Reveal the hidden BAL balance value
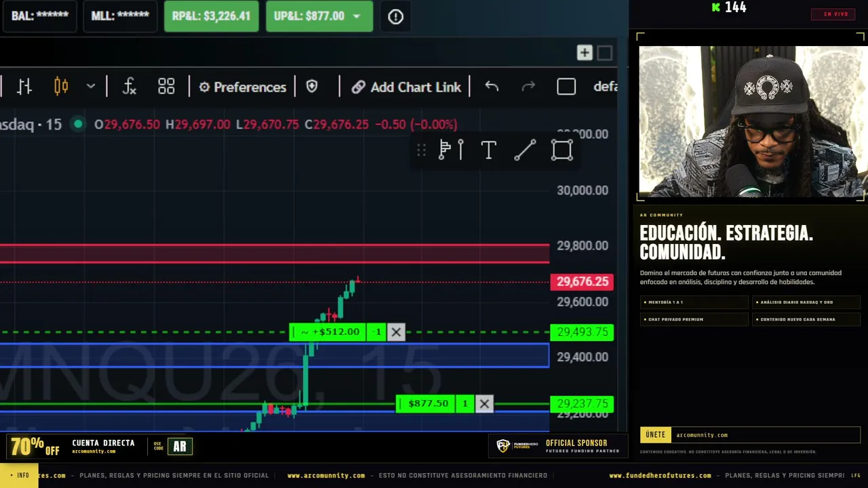This screenshot has height=488, width=868. pyautogui.click(x=40, y=16)
